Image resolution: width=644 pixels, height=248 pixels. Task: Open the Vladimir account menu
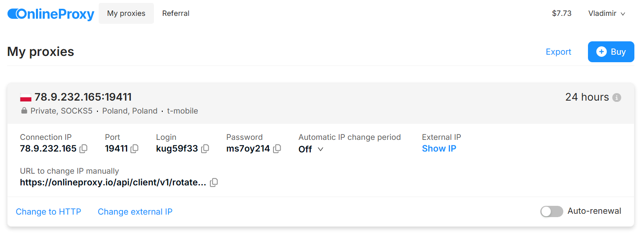[606, 13]
